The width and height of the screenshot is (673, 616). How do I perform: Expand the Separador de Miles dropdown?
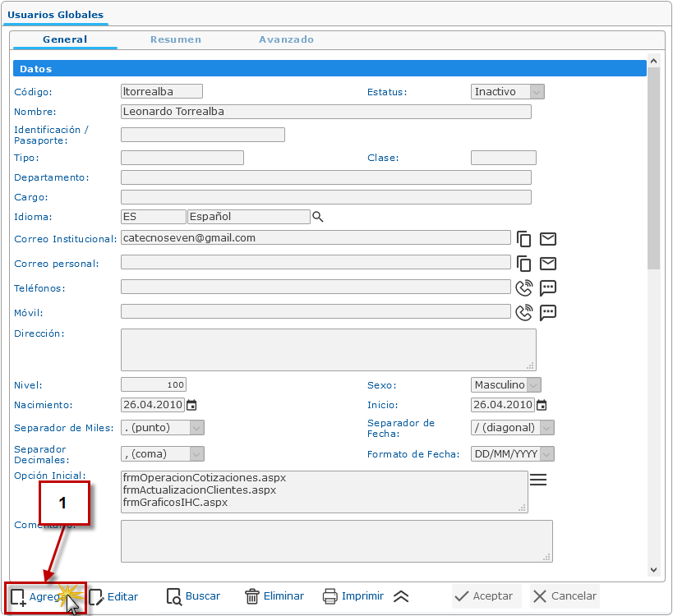[x=196, y=428]
